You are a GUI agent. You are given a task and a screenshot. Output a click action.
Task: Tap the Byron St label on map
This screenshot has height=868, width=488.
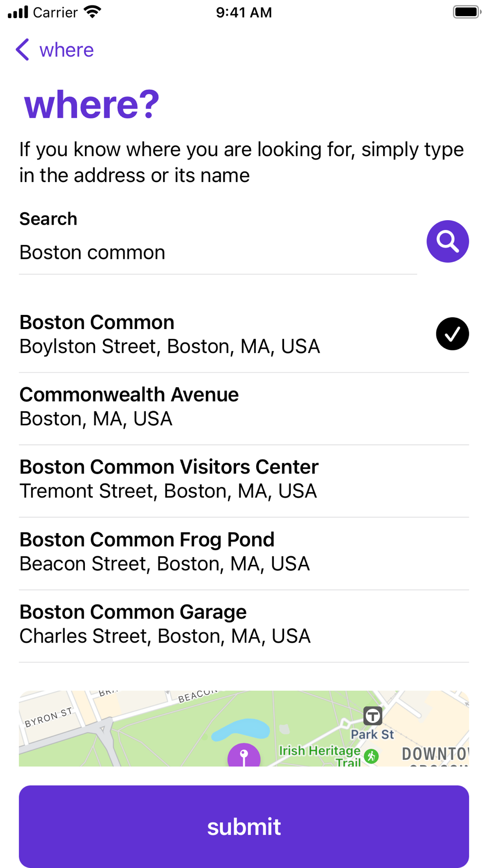click(48, 717)
